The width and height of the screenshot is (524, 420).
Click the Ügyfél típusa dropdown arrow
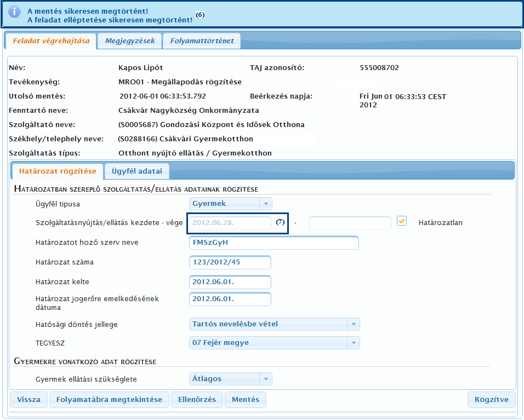point(266,204)
